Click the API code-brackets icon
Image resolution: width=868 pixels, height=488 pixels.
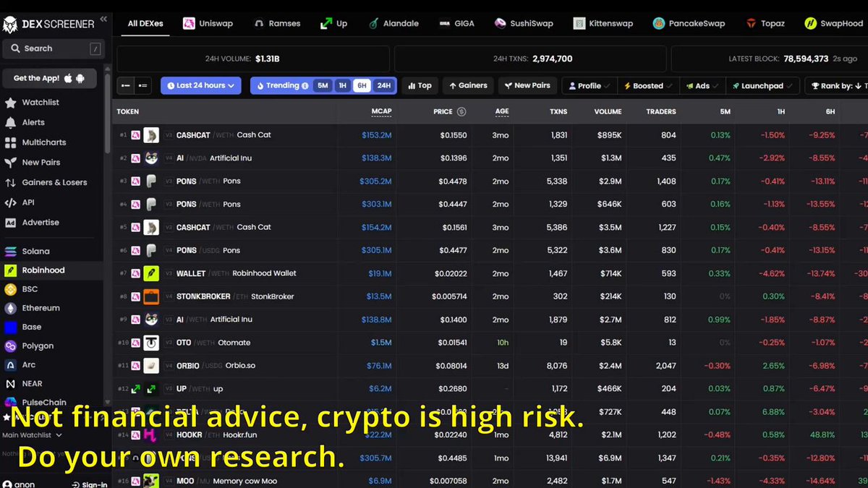(x=10, y=203)
